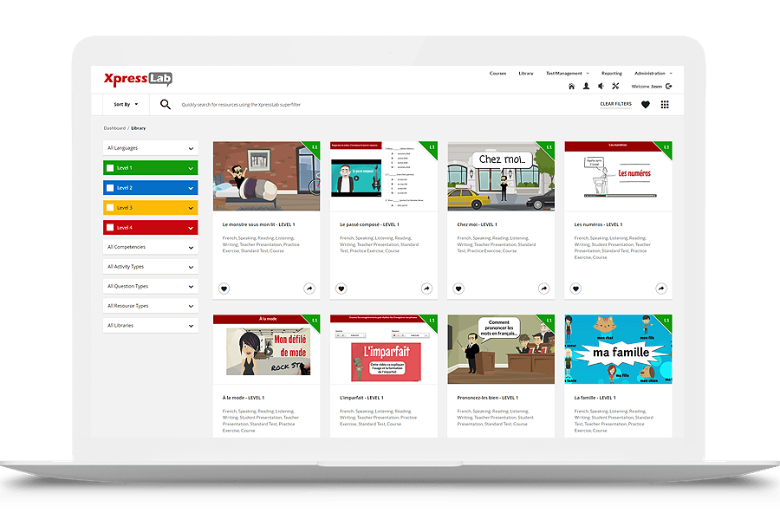Click the Clear Filters button
This screenshot has height=532, width=780.
(616, 105)
